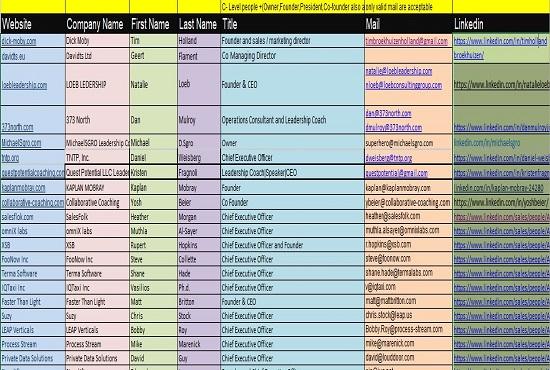Select the Terma Software website cell
550x370 pixels.
pyautogui.click(x=33, y=273)
